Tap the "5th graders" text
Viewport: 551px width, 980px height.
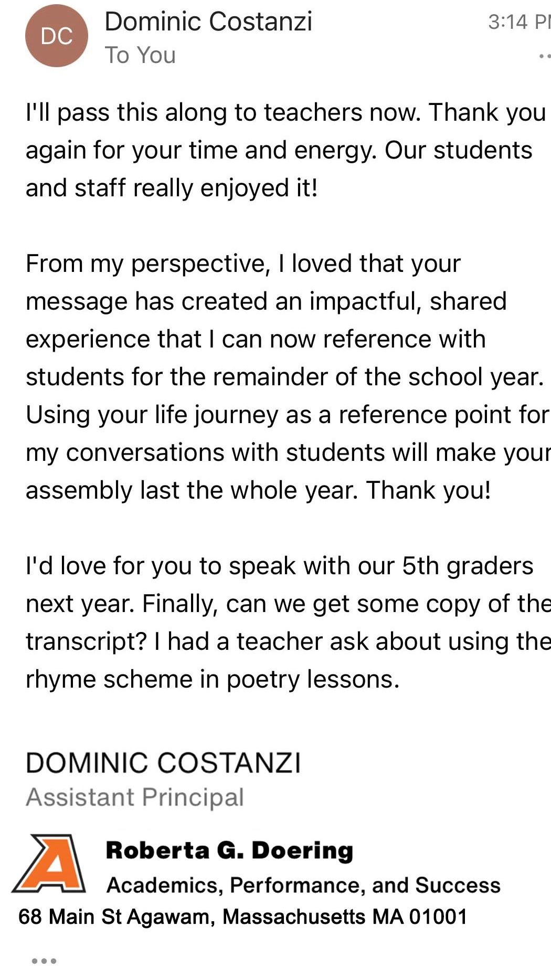pos(467,566)
